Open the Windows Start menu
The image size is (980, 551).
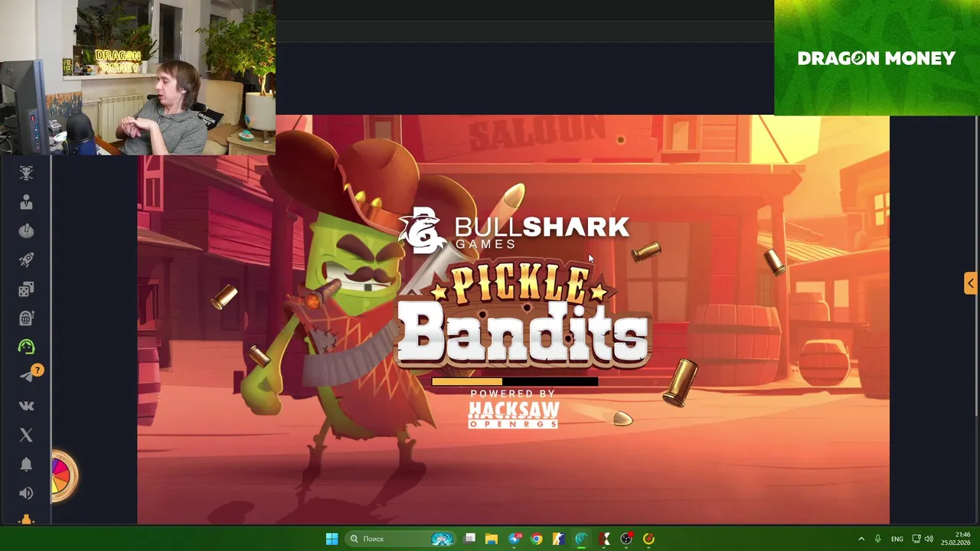pos(332,539)
